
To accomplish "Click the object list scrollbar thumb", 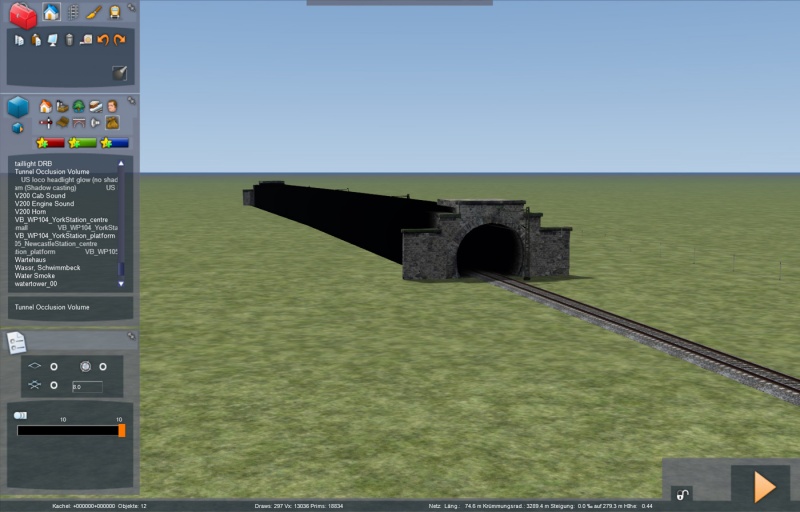I will point(121,269).
